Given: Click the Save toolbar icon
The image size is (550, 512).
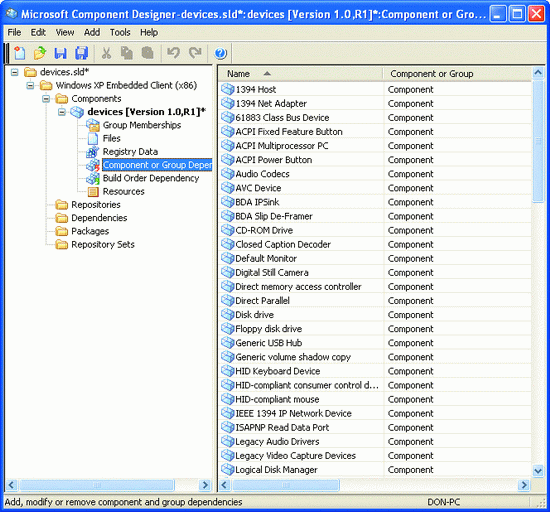Looking at the screenshot, I should pyautogui.click(x=61, y=53).
